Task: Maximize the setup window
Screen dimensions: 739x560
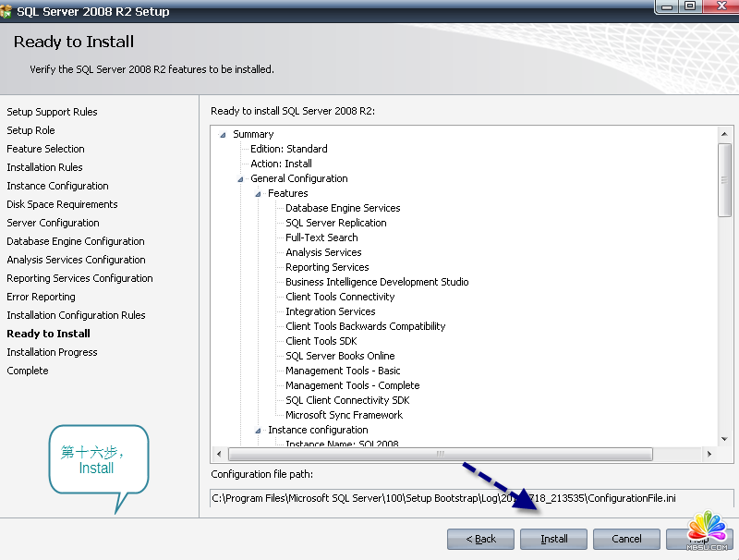Action: click(x=690, y=6)
